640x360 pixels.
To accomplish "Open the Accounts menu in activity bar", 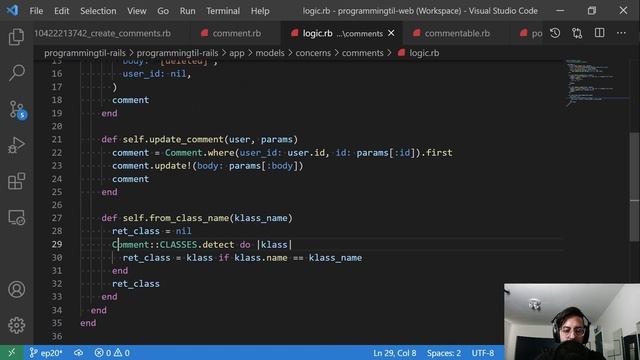I will 16,289.
